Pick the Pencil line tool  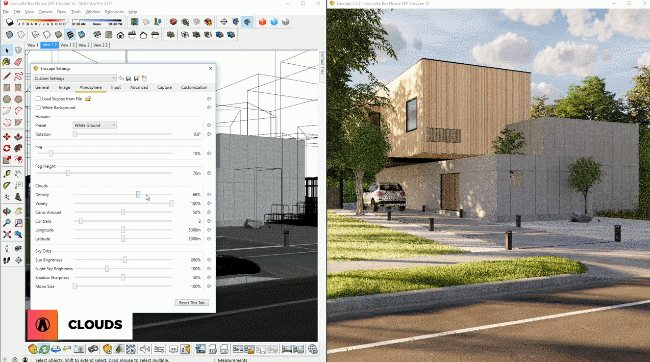tap(7, 76)
